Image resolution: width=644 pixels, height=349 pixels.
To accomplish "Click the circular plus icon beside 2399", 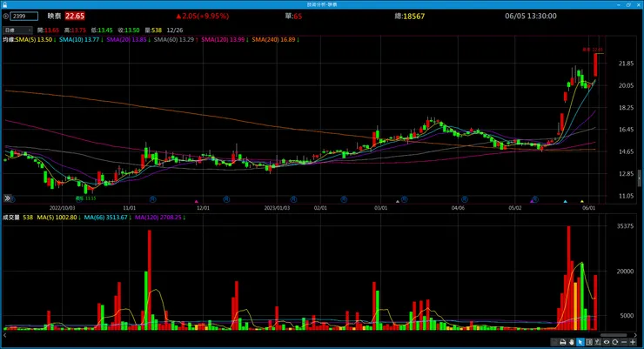I will pyautogui.click(x=6, y=16).
